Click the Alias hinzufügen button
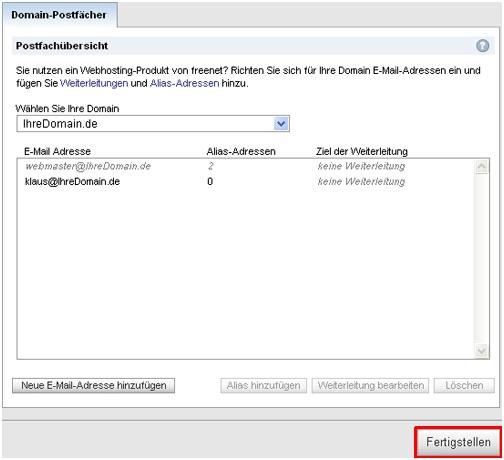The width and height of the screenshot is (504, 460). (x=263, y=385)
